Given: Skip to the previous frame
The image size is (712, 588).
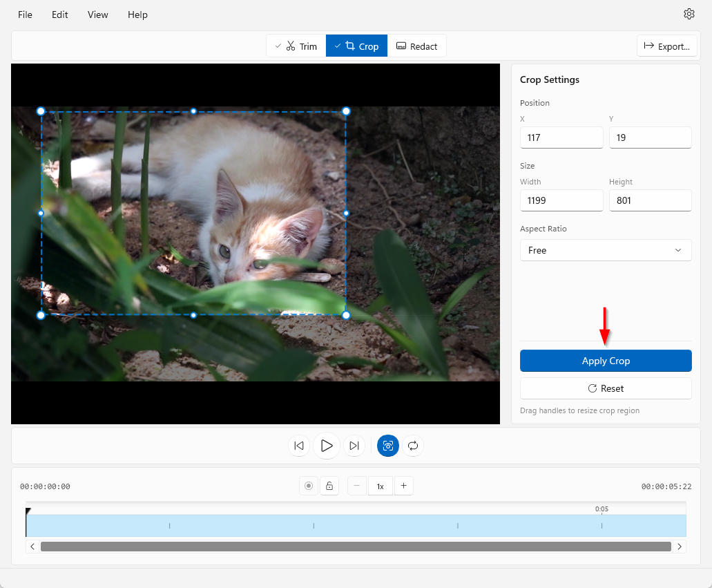Looking at the screenshot, I should tap(299, 446).
